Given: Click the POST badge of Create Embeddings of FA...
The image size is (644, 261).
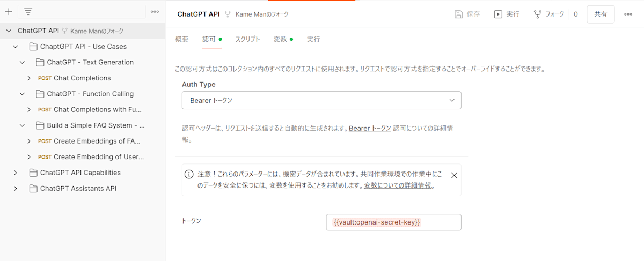Looking at the screenshot, I should point(45,141).
